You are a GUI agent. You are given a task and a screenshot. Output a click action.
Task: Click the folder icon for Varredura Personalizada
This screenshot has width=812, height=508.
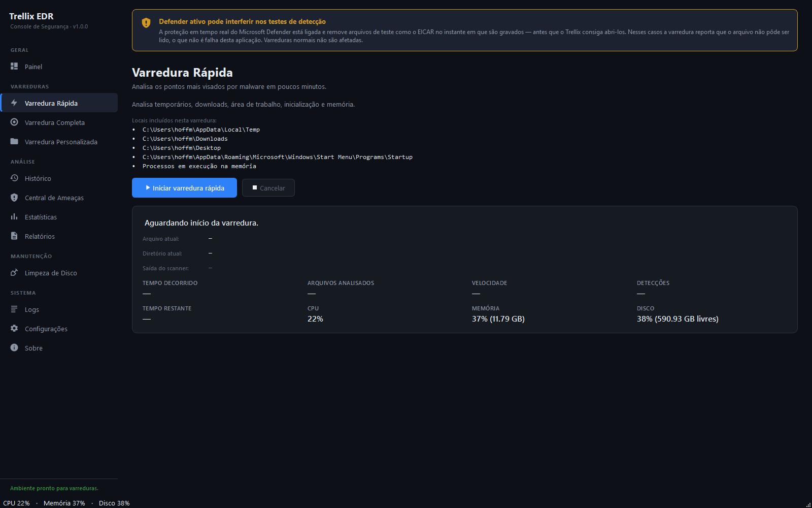[x=14, y=141]
